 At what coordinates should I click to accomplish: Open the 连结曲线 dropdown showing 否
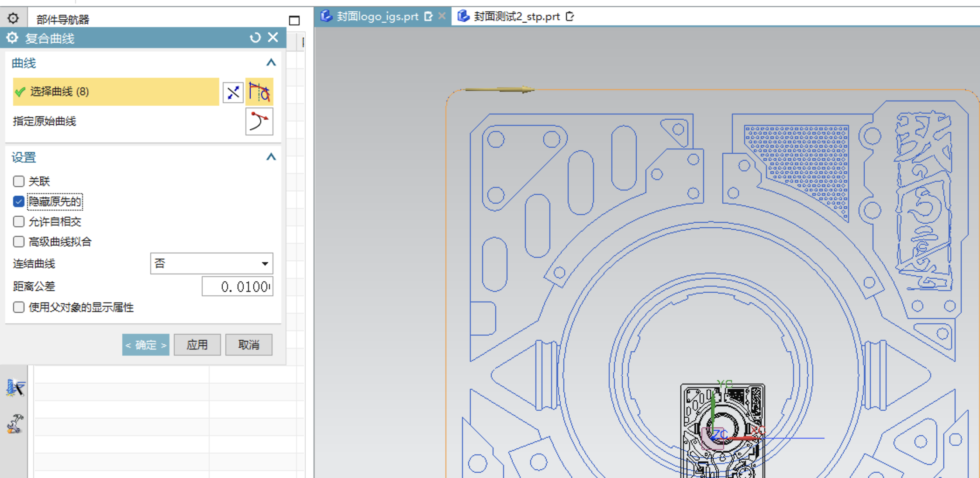coord(212,263)
